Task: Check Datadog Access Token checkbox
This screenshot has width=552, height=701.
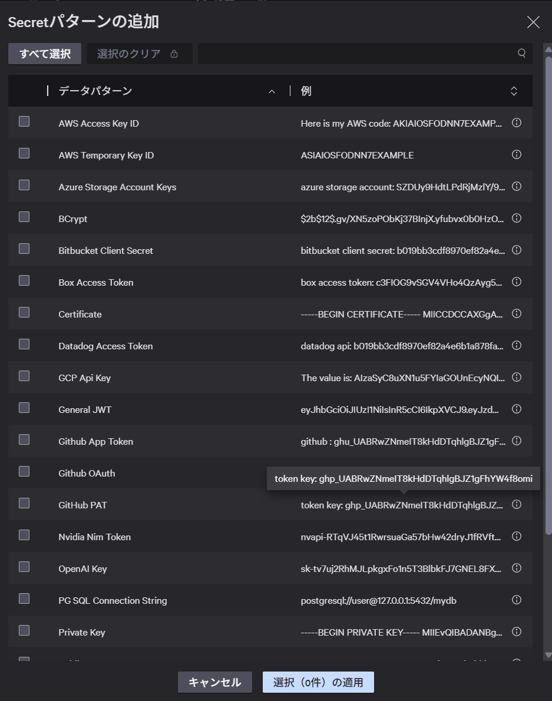Action: pyautogui.click(x=24, y=344)
